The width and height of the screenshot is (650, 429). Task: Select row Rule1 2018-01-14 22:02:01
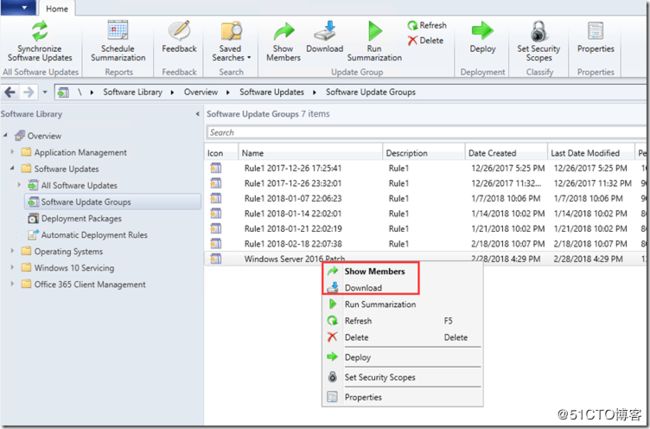point(427,213)
